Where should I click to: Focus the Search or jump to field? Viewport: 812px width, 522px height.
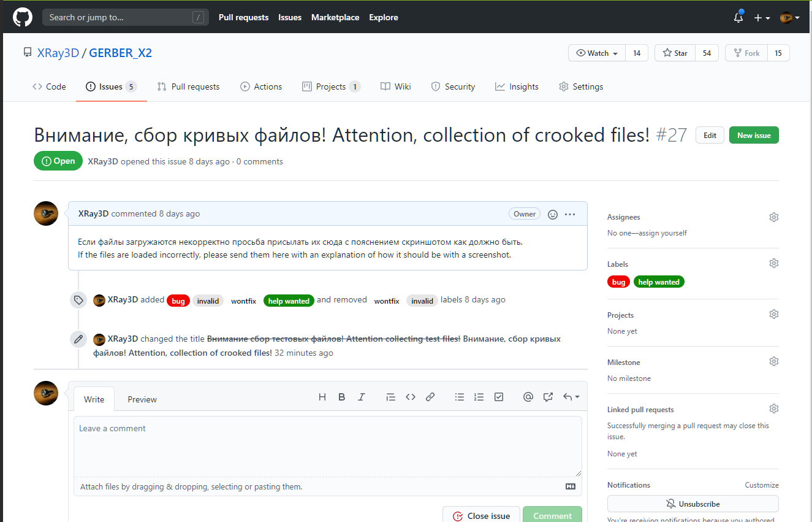coord(126,17)
